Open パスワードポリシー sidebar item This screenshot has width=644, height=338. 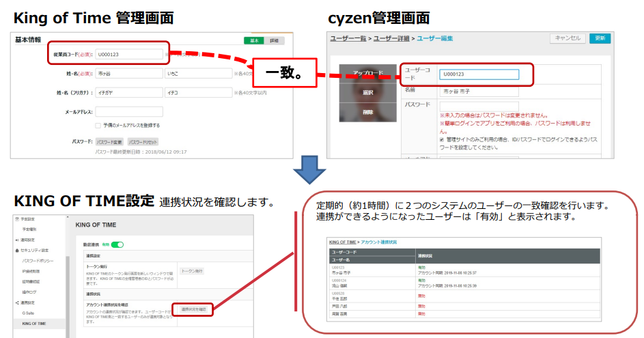pyautogui.click(x=38, y=261)
